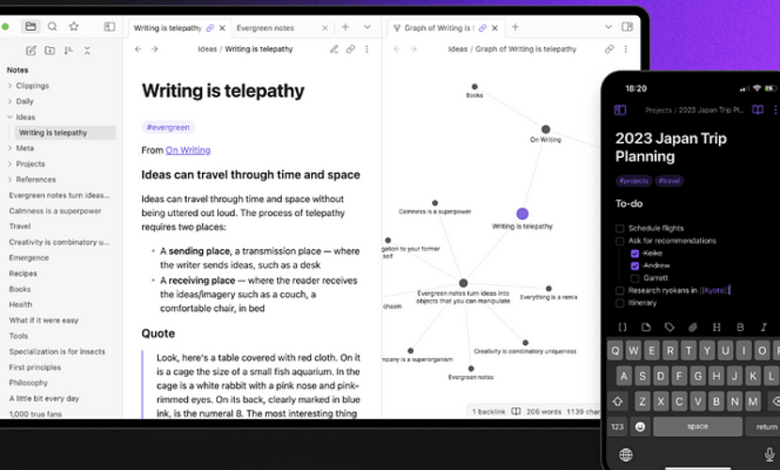Screen dimensions: 780x470
Task: Select the On Writing graph node
Action: point(546,129)
